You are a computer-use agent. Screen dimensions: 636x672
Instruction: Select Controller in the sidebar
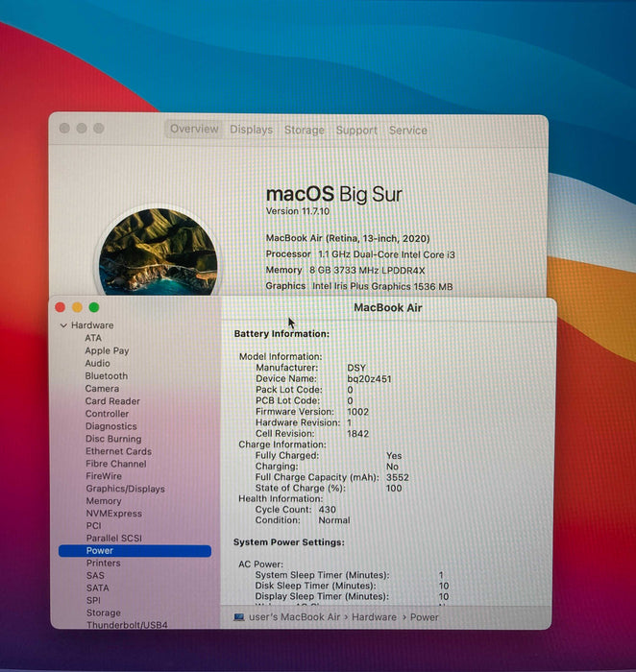click(107, 414)
